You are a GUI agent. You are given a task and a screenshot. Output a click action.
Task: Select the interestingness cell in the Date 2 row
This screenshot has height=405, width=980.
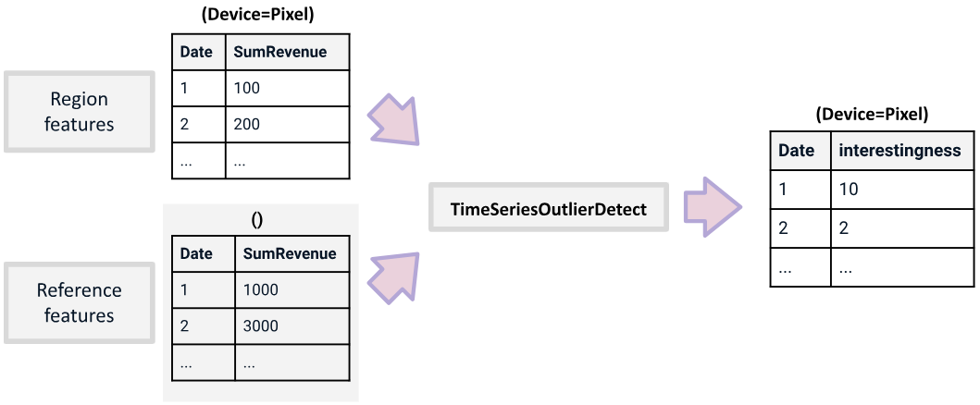tap(899, 228)
